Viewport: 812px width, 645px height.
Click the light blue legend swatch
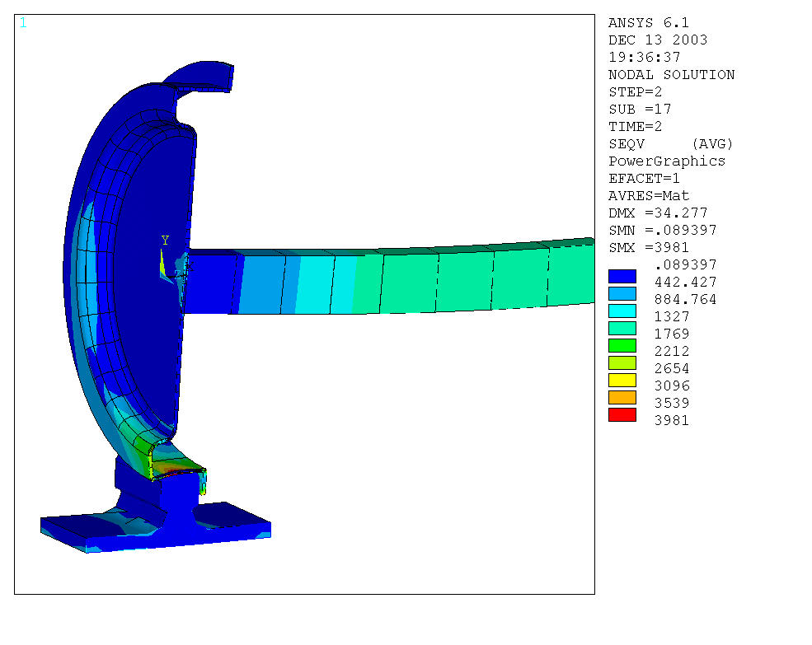[x=622, y=293]
